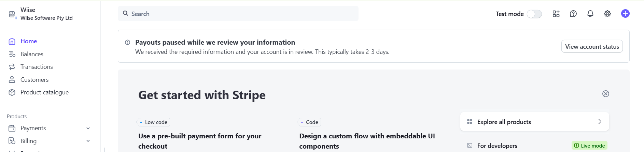The height and width of the screenshot is (152, 644).
Task: Open the help question mark icon
Action: tap(573, 14)
